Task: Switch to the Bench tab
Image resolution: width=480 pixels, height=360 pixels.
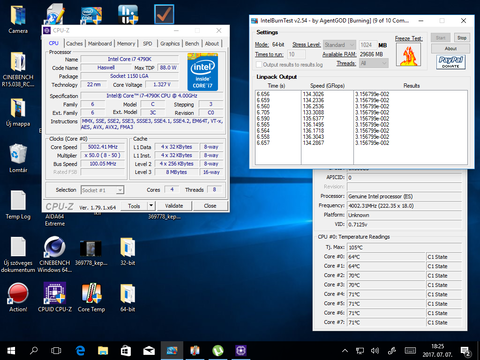Action: click(x=192, y=44)
